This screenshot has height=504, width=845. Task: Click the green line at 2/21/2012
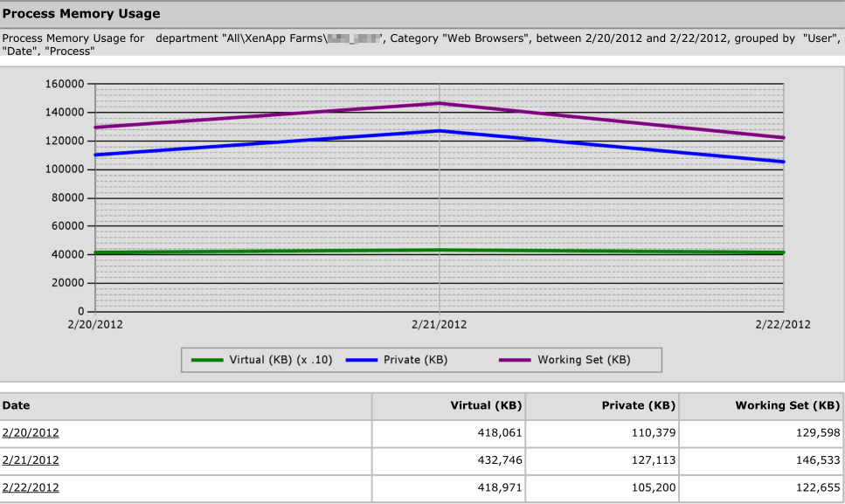pyautogui.click(x=440, y=251)
